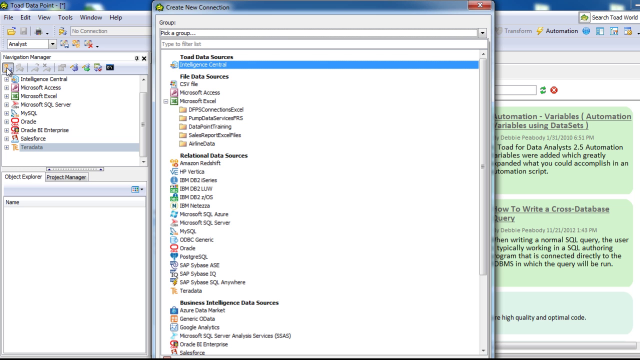Open the Window menu
Image resolution: width=640 pixels, height=360 pixels.
coord(91,18)
